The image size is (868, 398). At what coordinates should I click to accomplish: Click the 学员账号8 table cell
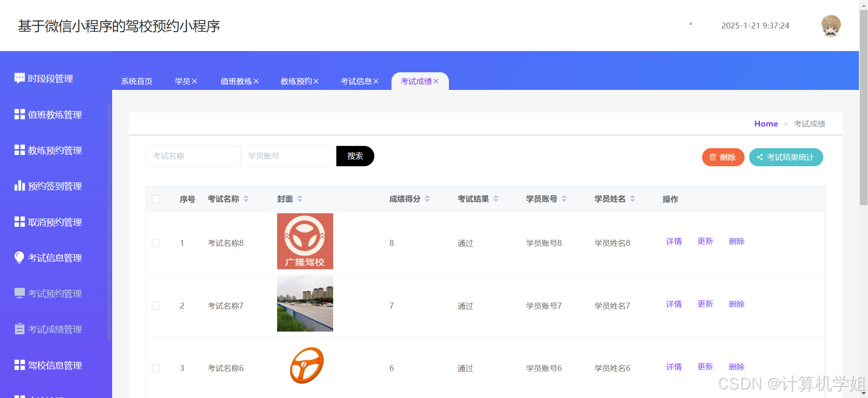[544, 243]
